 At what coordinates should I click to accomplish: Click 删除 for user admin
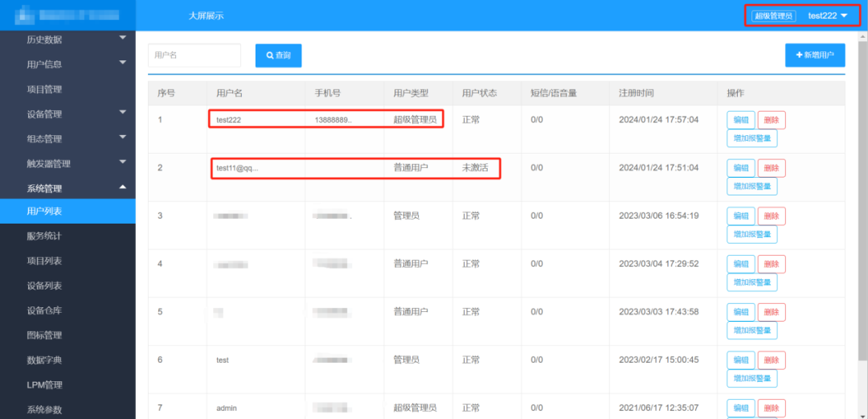(x=771, y=409)
